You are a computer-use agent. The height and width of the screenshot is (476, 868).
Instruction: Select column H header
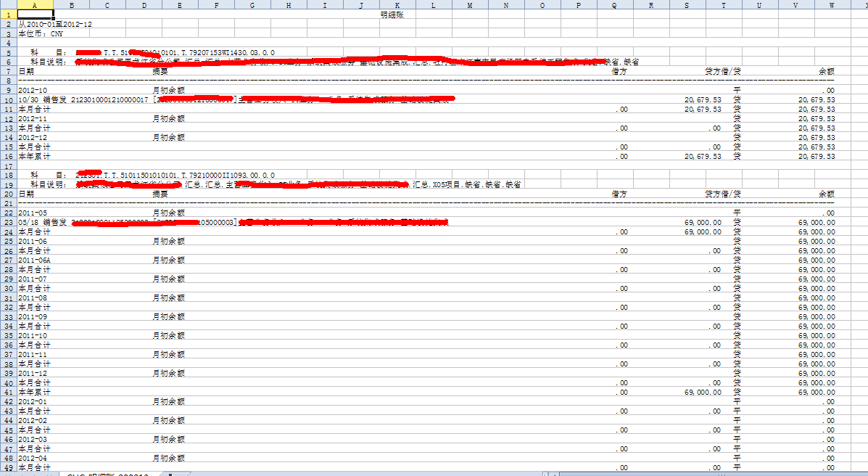pos(289,5)
